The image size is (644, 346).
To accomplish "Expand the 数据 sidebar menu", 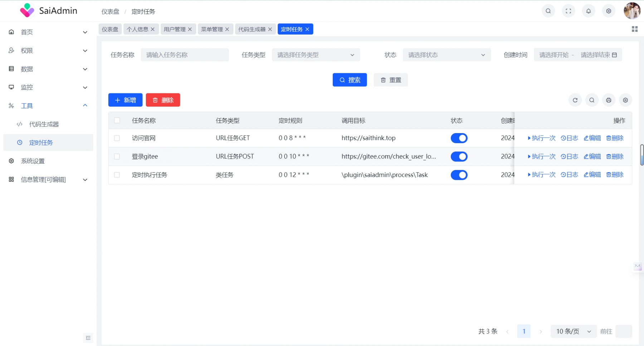I will coord(48,69).
